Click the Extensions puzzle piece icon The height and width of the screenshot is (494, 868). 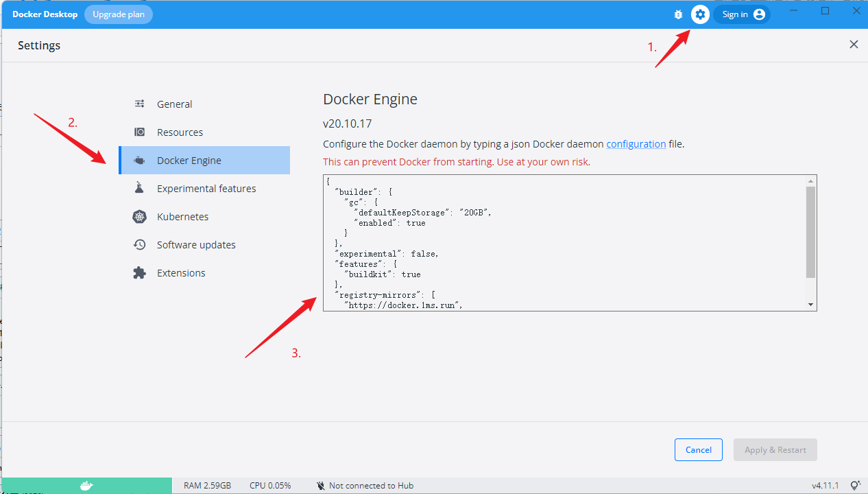(x=140, y=272)
